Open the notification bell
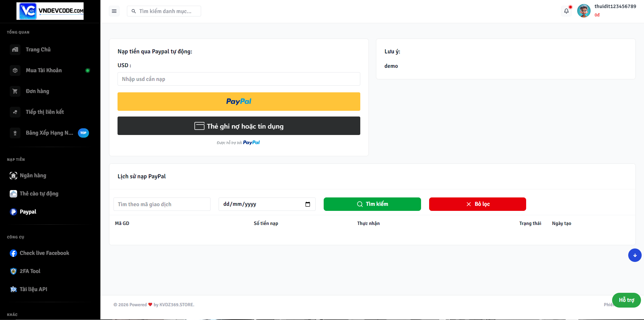Screen dimensions: 644x320 [x=566, y=11]
